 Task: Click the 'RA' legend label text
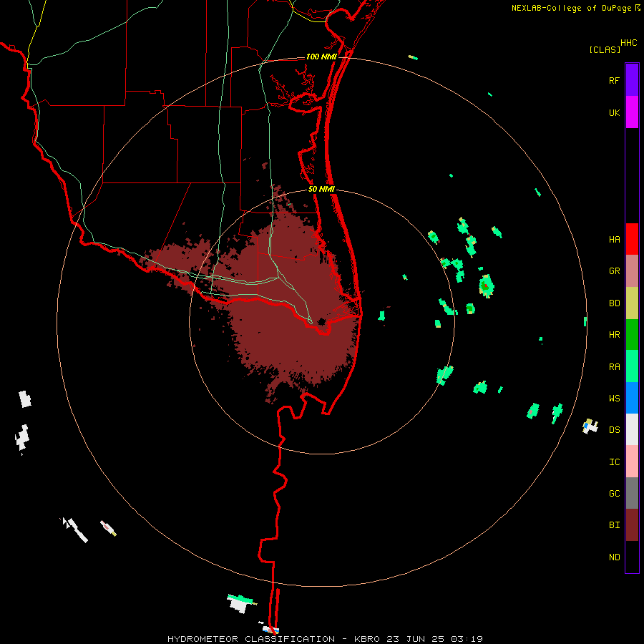614,367
